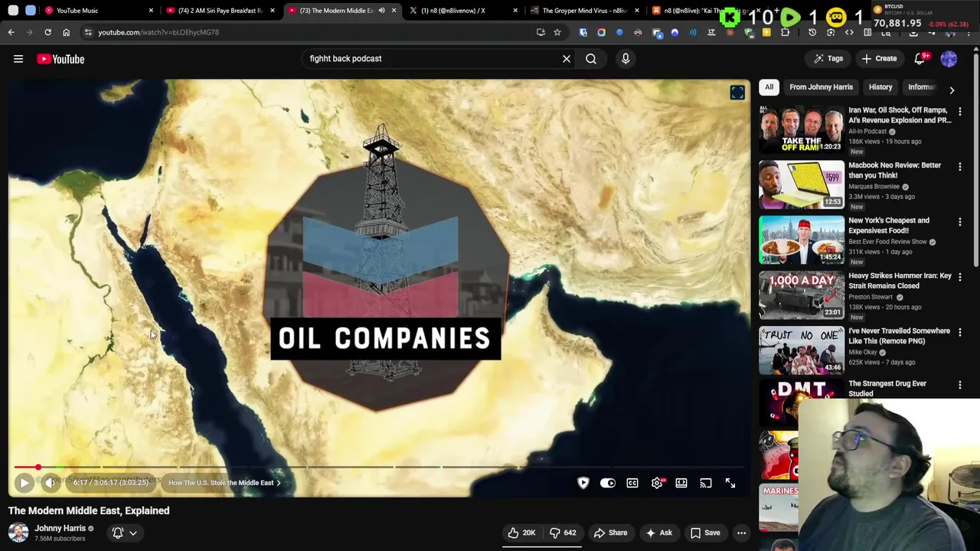Screen dimensions: 980x551
Task: Toggle the autoplay switch
Action: [608, 483]
